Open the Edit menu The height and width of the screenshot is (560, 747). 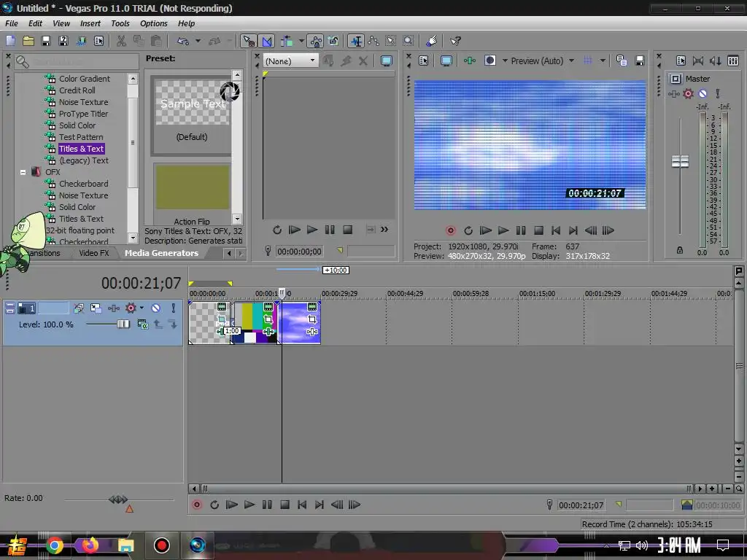point(35,23)
